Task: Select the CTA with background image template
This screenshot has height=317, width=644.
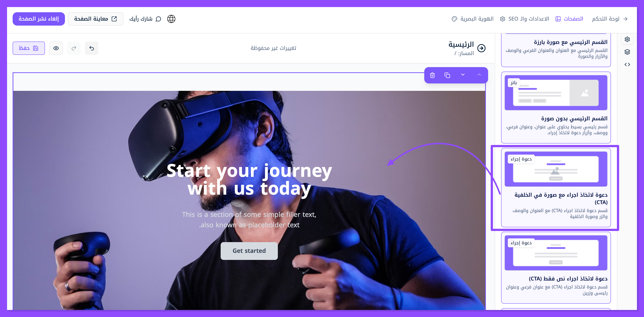Action: [556, 188]
